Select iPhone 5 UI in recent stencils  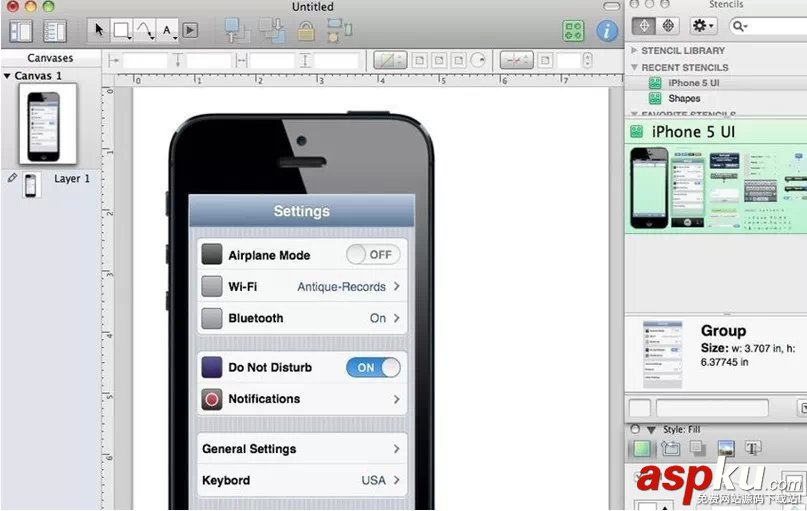pos(716,83)
